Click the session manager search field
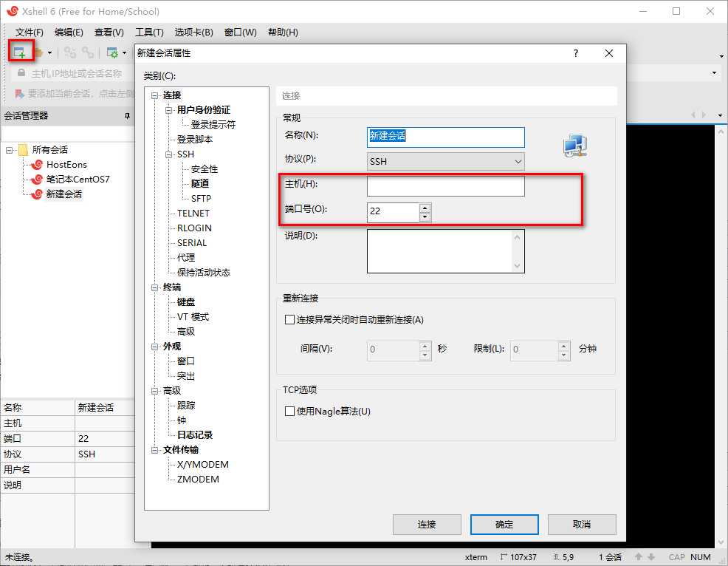This screenshot has height=566, width=728. 68,134
